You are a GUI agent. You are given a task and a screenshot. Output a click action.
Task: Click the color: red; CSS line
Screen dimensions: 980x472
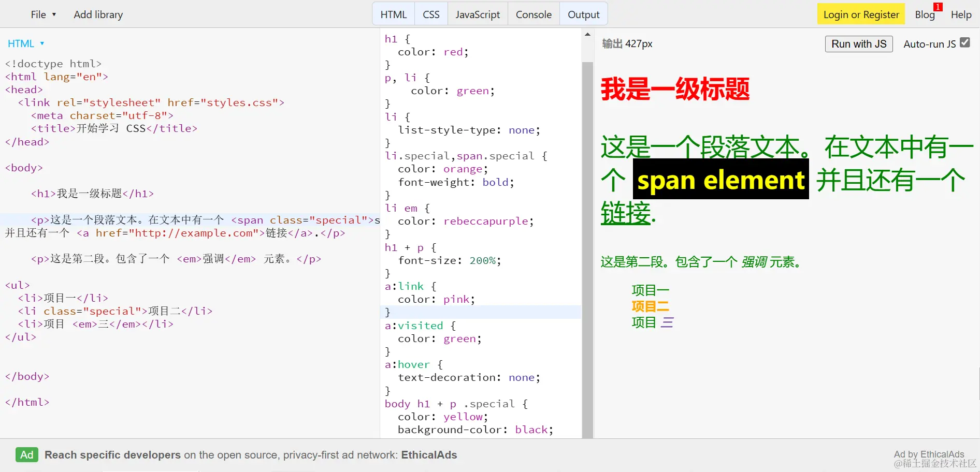click(433, 52)
